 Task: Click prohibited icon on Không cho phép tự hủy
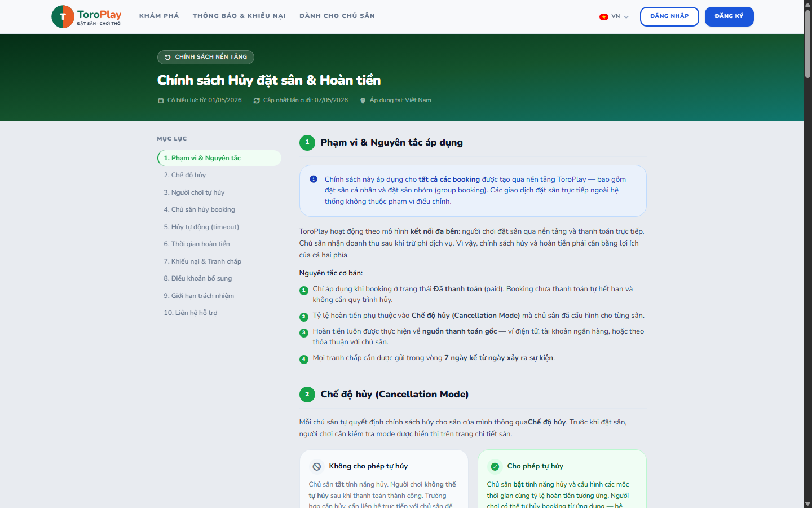[x=317, y=467]
